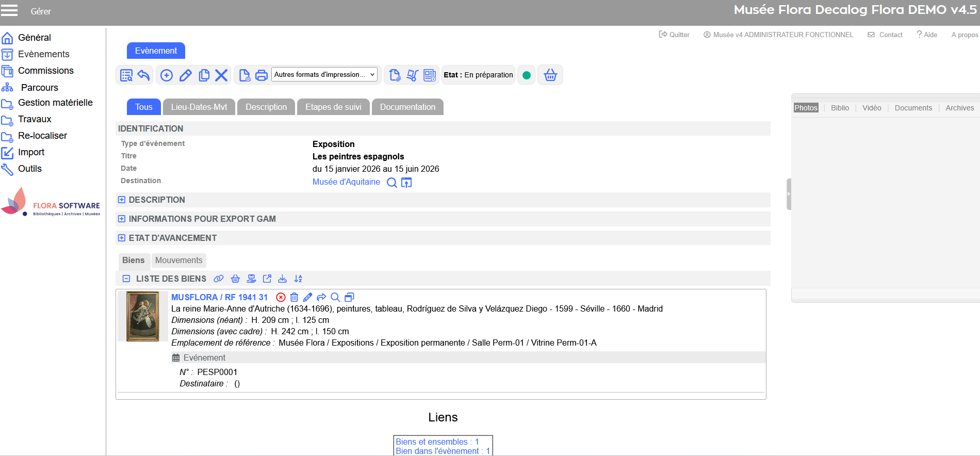Open the Musée d'Aquitaine destination link
Viewport: 980px width, 456px height.
click(x=346, y=182)
